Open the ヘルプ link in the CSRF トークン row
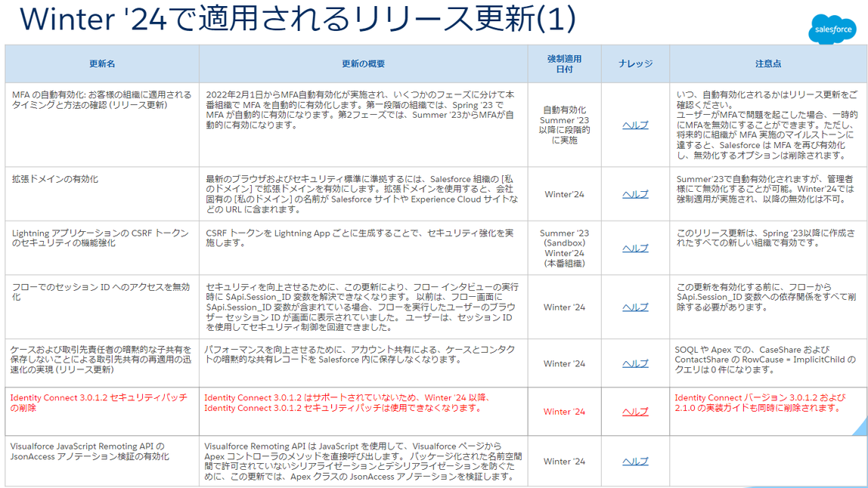 (x=635, y=248)
